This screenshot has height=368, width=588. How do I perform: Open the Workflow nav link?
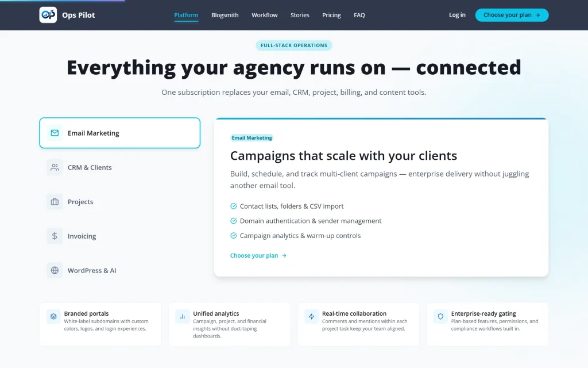(x=264, y=15)
